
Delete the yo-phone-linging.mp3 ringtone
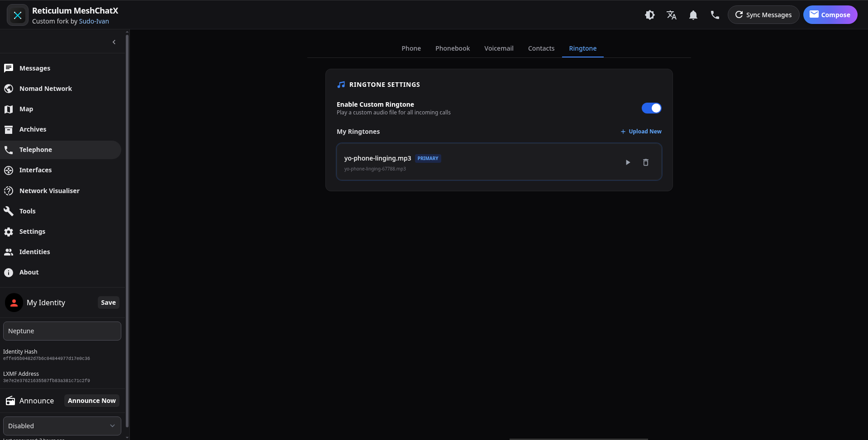(x=646, y=162)
